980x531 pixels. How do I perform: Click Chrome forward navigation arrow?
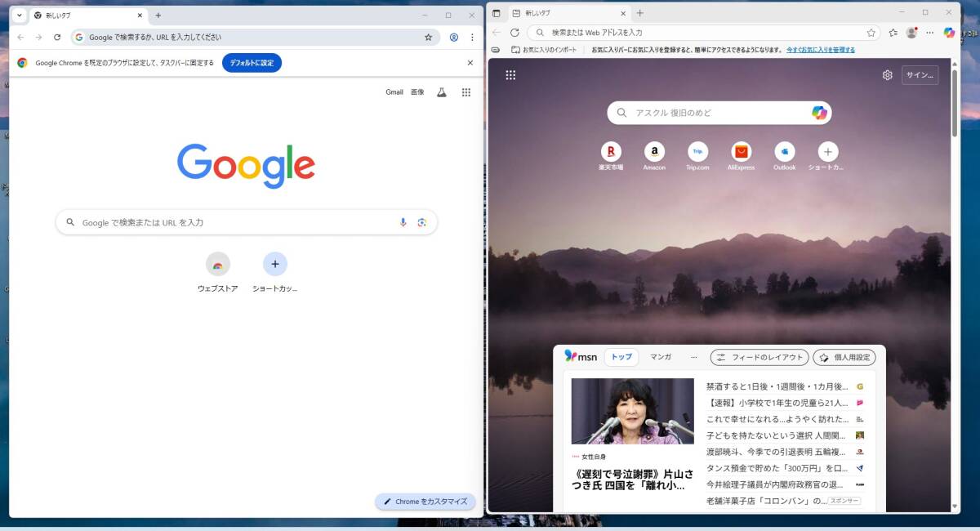pos(38,37)
